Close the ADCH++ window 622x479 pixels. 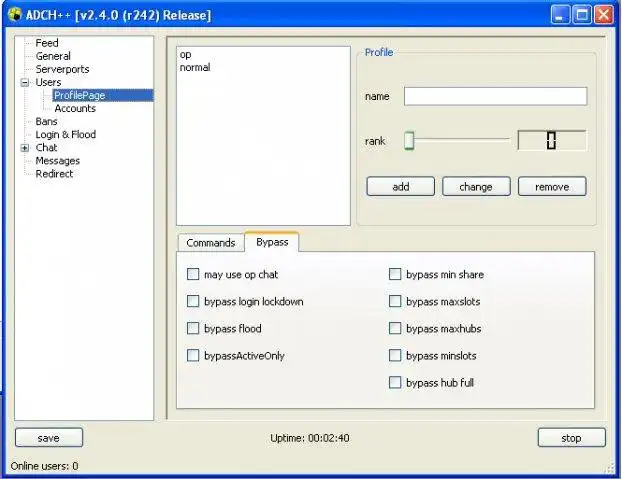603,15
